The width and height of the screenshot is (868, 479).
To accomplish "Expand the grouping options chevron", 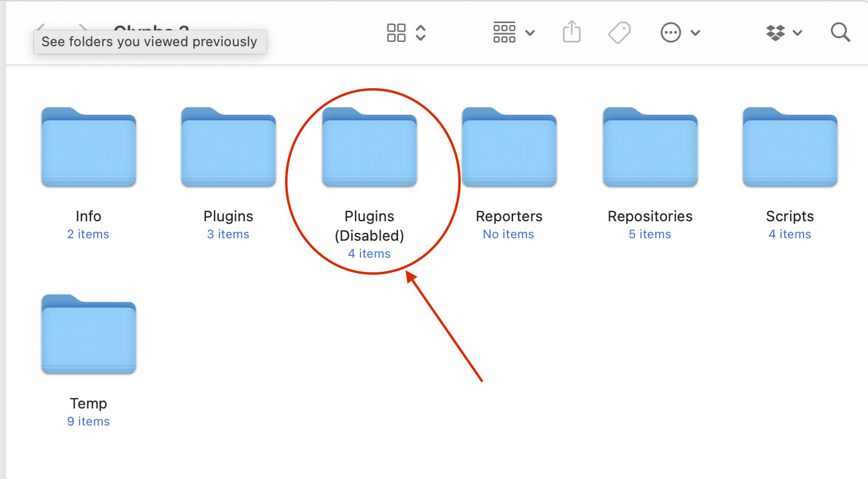I will 530,33.
